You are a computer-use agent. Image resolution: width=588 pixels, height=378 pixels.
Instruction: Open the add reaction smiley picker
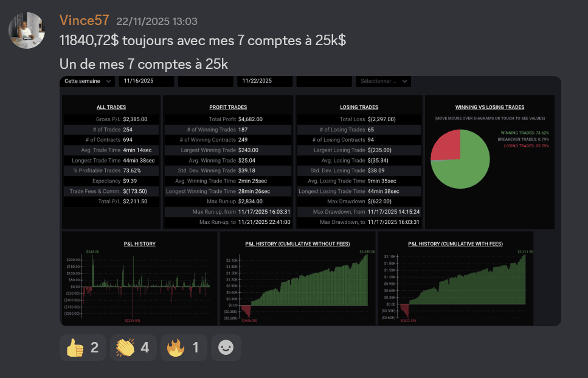click(226, 348)
